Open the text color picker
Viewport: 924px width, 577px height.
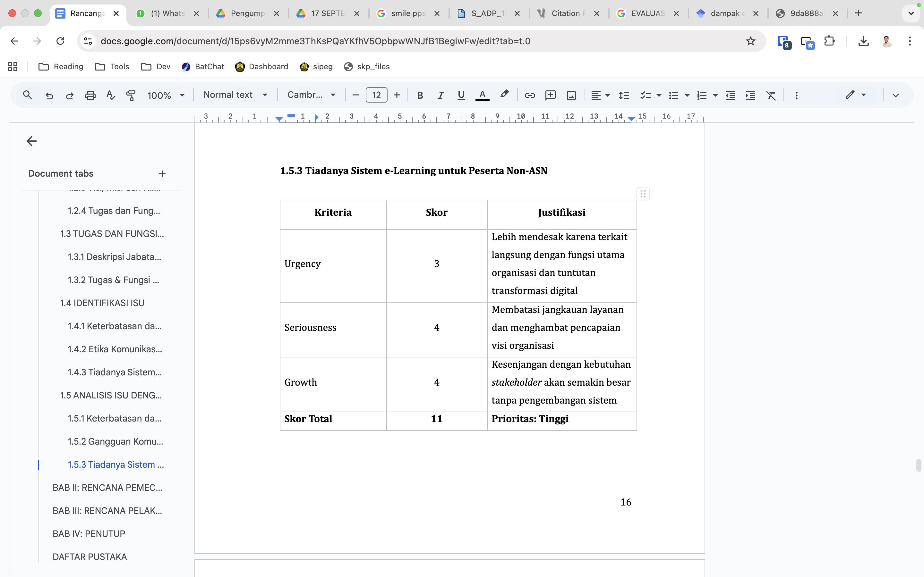pyautogui.click(x=482, y=95)
